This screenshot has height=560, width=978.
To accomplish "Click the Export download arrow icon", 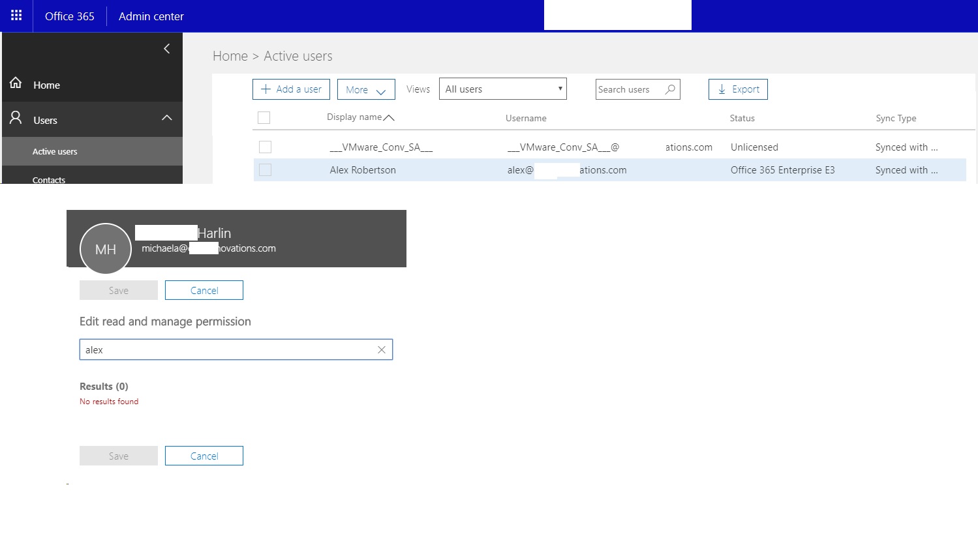I will coord(722,89).
